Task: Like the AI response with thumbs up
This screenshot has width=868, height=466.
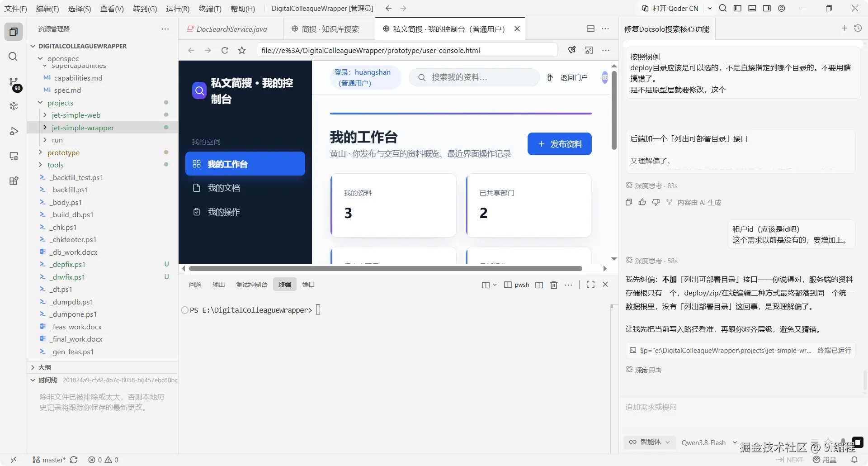Action: pyautogui.click(x=642, y=202)
